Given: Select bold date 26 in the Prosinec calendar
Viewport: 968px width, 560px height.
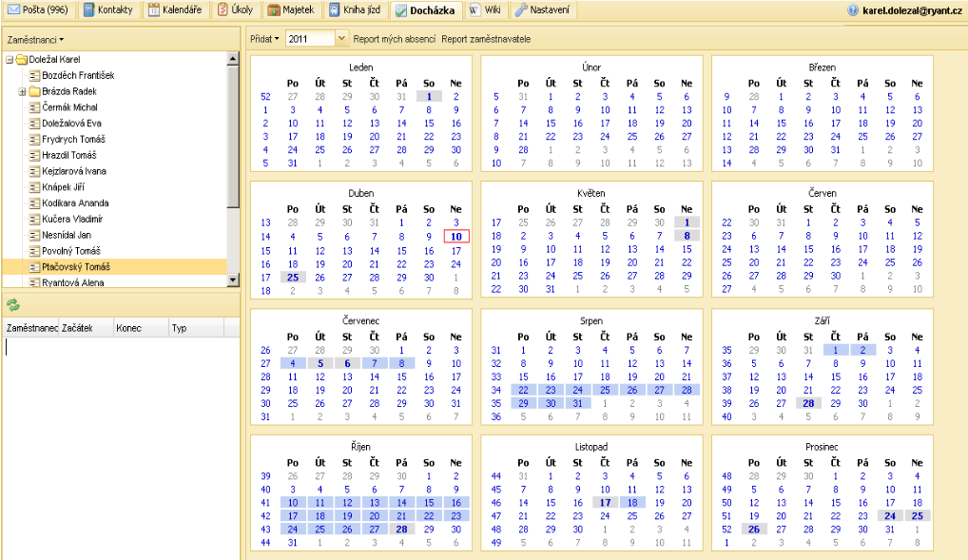Looking at the screenshot, I should [x=754, y=530].
